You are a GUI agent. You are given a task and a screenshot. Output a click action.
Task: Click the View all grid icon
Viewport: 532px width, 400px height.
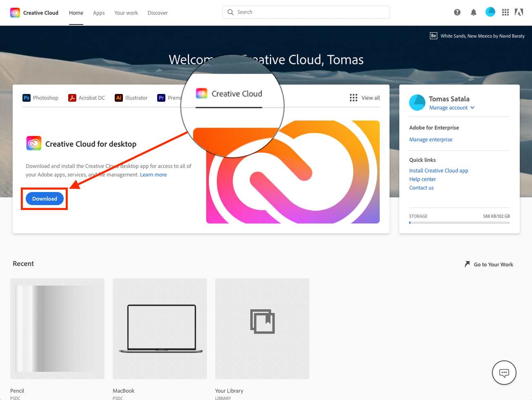coord(354,98)
